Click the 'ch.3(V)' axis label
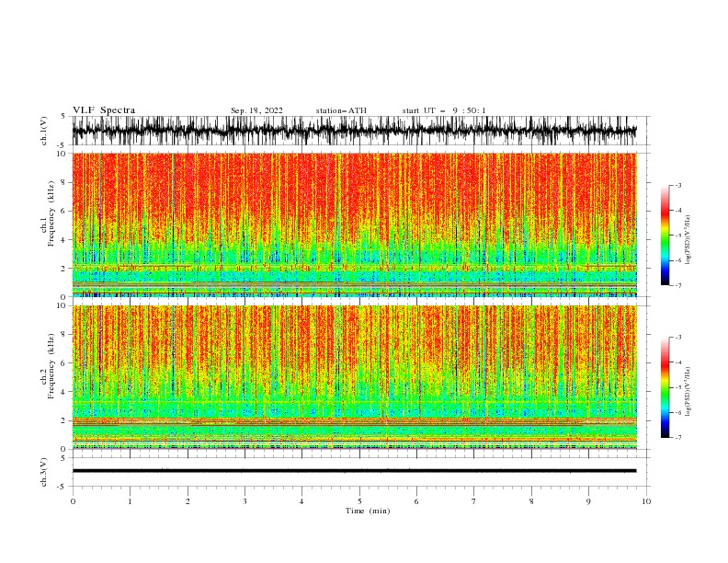The image size is (728, 563). (x=44, y=472)
